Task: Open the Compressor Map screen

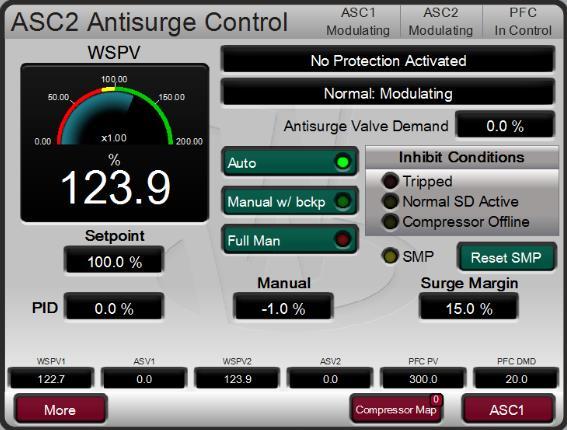Action: click(396, 409)
